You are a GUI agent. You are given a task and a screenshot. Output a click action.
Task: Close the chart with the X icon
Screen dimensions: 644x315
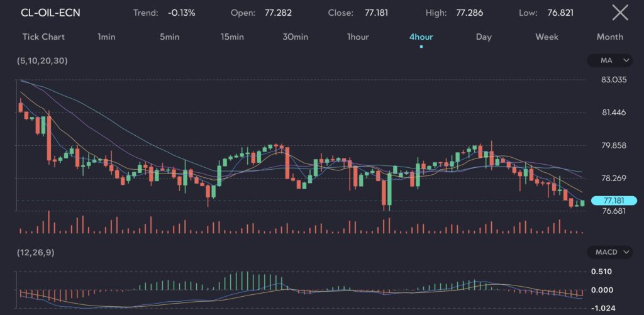(x=619, y=13)
